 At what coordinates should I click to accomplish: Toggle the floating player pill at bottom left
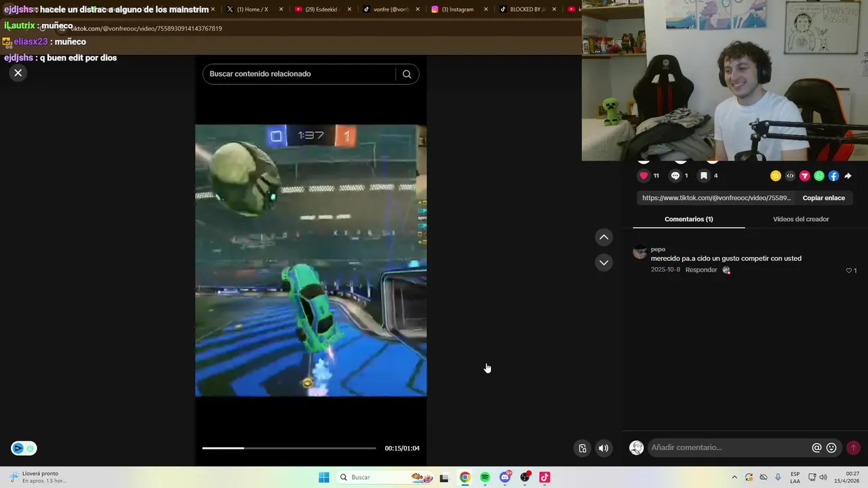pos(24,448)
